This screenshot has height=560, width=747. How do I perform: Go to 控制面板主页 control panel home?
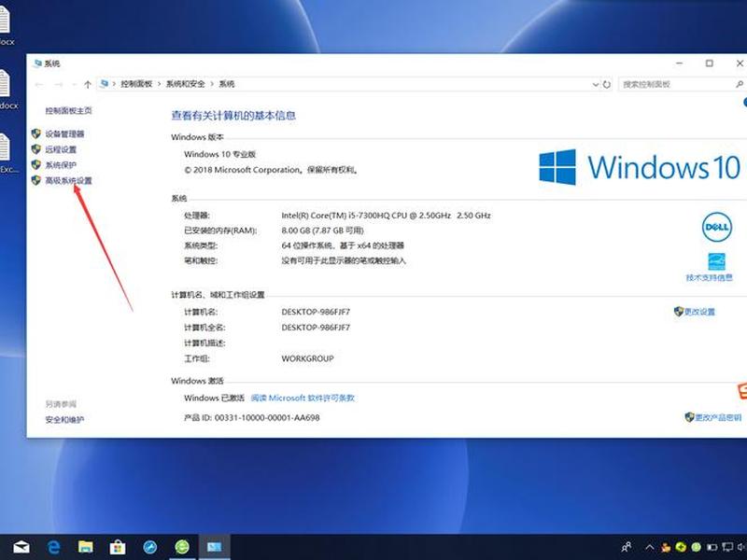click(68, 110)
